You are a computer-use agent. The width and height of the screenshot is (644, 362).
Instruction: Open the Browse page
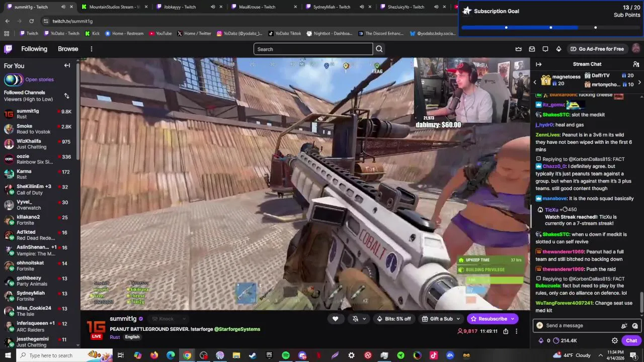pyautogui.click(x=68, y=49)
